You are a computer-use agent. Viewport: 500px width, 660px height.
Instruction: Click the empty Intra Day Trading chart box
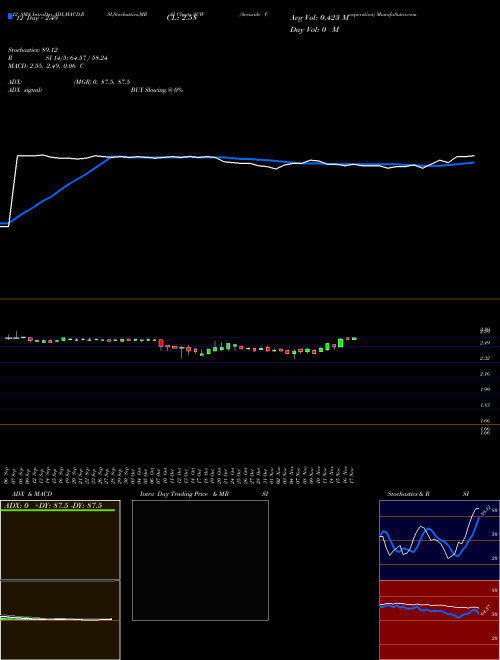point(200,560)
